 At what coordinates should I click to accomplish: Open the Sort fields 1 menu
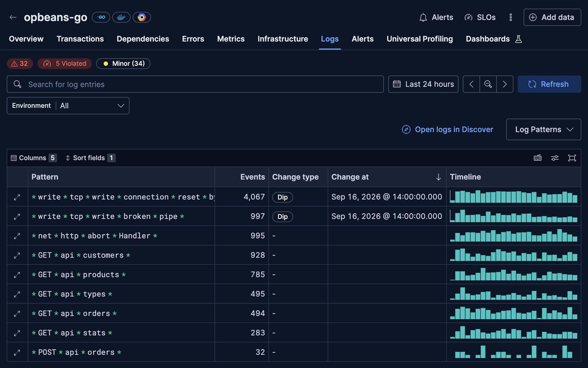coord(90,158)
